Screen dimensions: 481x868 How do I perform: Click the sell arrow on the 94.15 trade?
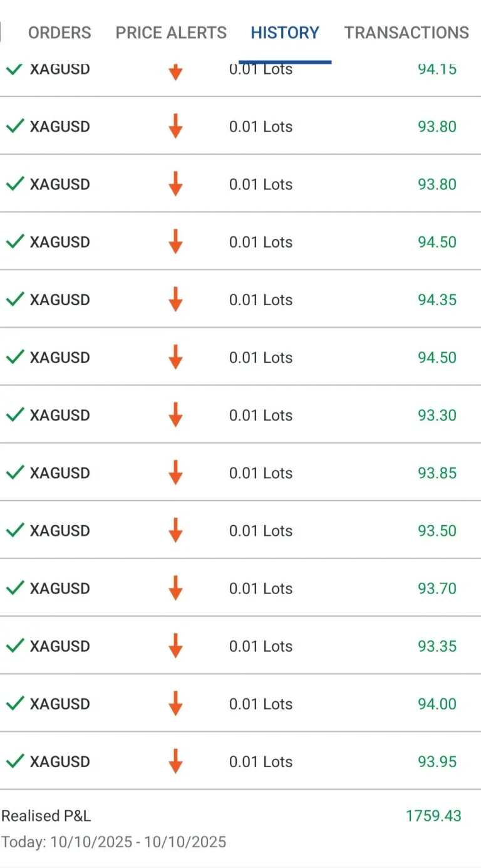(175, 71)
